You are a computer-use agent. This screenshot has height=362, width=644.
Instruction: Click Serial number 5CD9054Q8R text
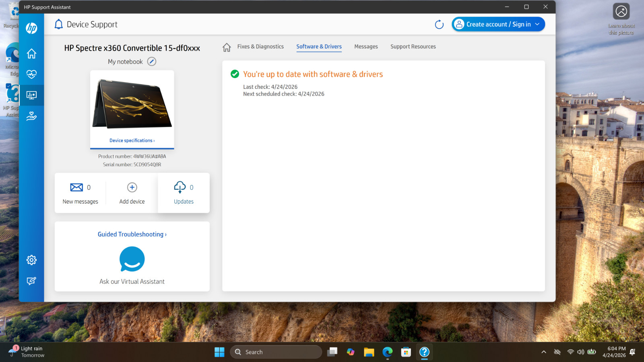pyautogui.click(x=132, y=165)
